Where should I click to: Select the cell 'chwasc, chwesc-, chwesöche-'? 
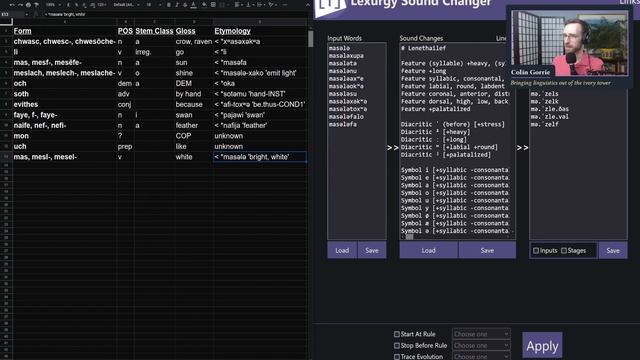[x=64, y=41]
